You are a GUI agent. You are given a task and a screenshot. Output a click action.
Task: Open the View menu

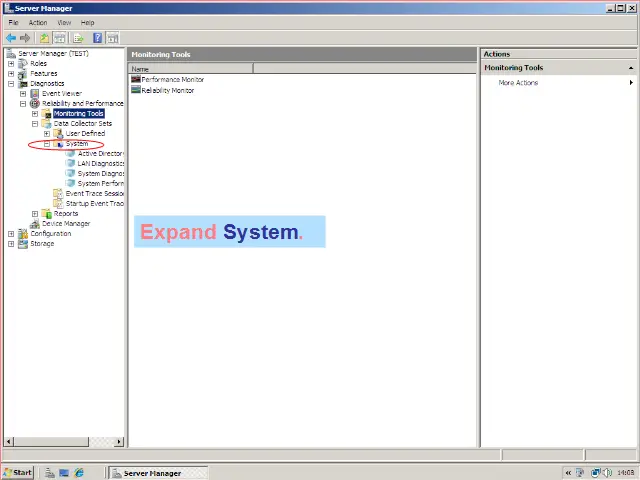tap(64, 22)
